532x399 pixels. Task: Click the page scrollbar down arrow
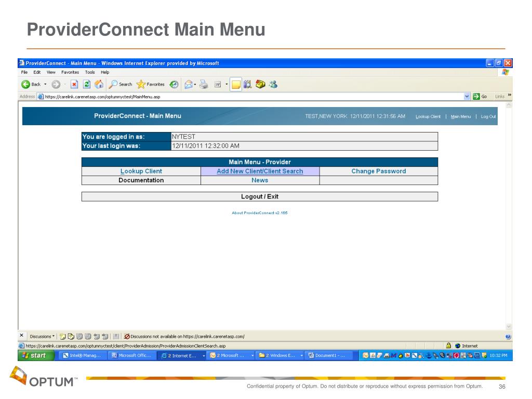[x=509, y=326]
